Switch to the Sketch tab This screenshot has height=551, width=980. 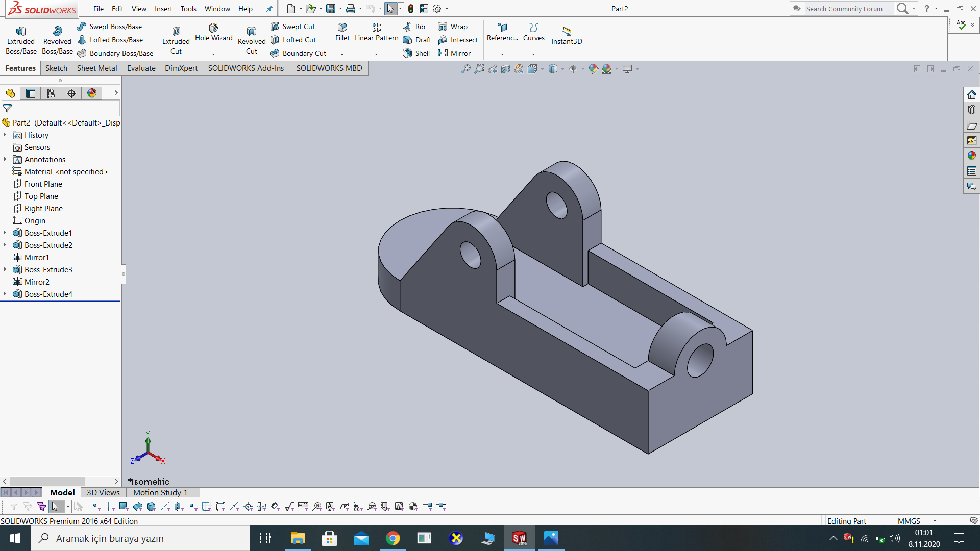pos(56,68)
